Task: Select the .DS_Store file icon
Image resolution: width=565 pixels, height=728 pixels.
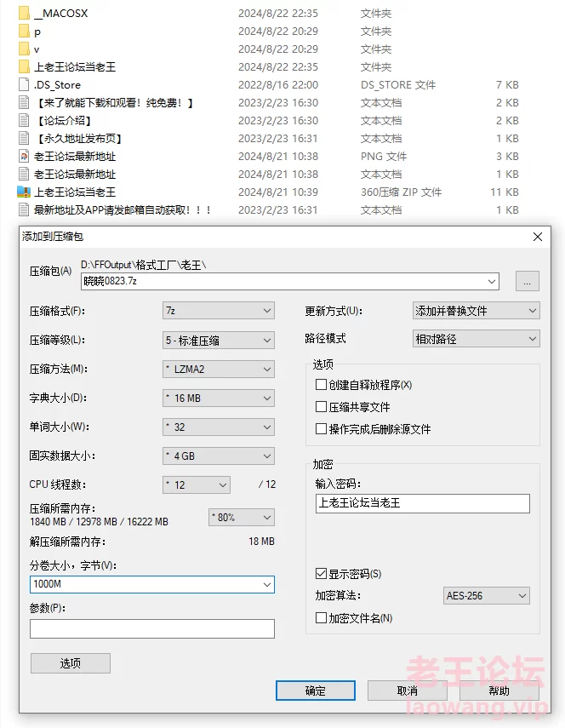Action: (x=24, y=84)
